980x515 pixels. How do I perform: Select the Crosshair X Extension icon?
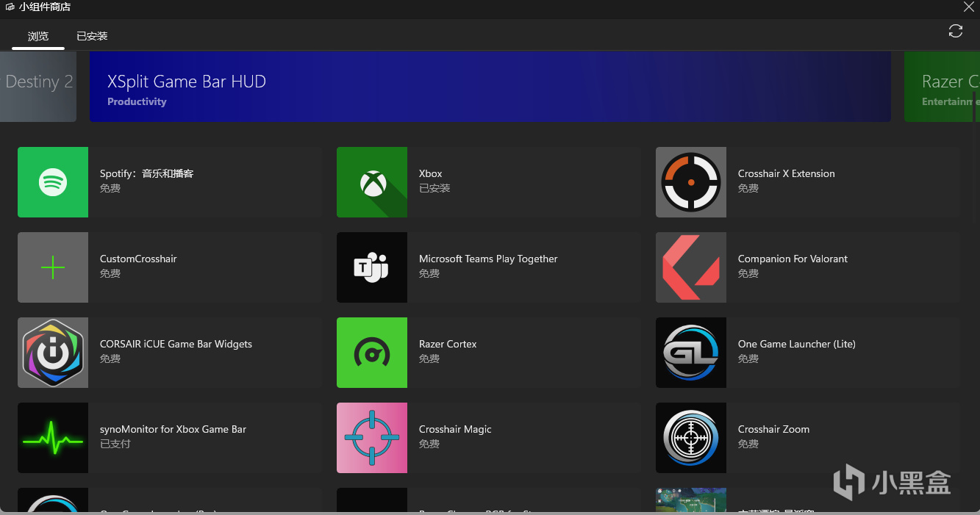click(x=691, y=182)
